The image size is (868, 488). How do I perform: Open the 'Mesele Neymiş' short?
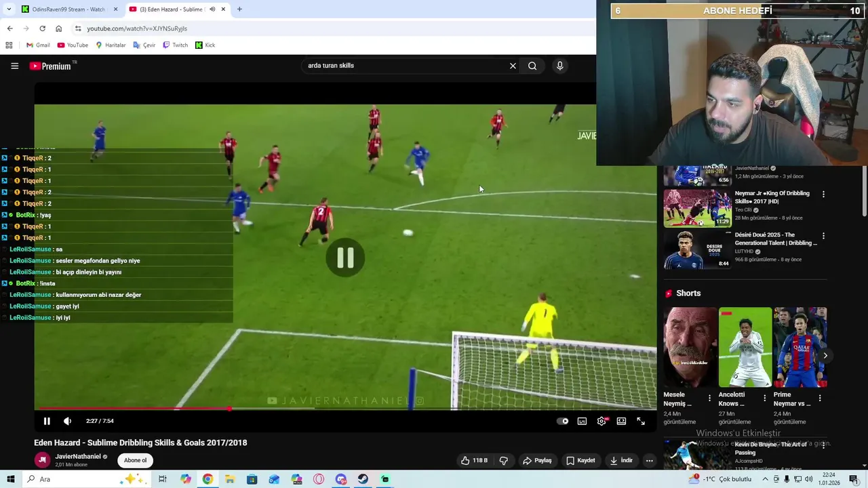690,347
